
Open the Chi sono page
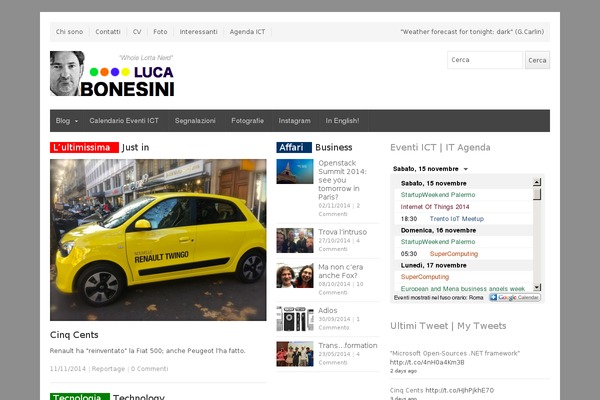point(69,32)
